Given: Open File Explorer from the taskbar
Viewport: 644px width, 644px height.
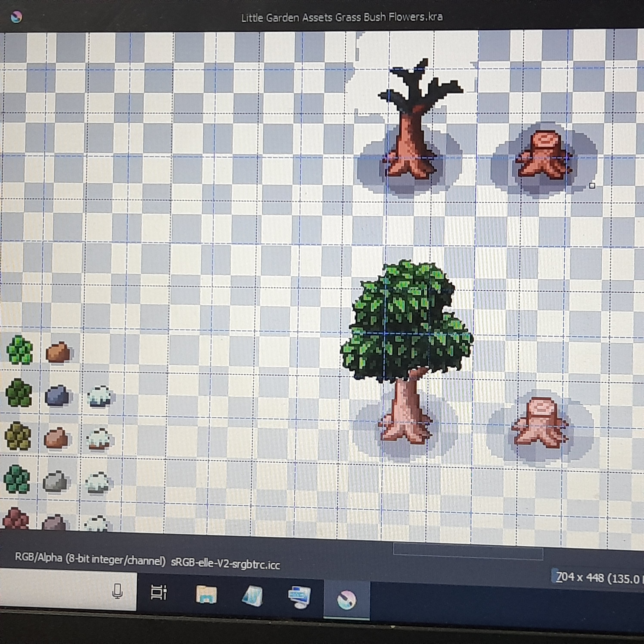Looking at the screenshot, I should pos(206,595).
